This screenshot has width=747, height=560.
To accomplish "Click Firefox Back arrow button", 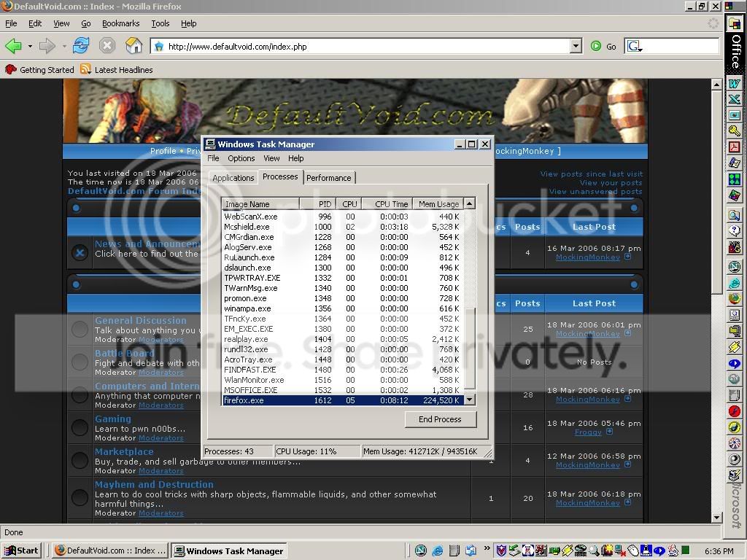I will click(x=13, y=46).
